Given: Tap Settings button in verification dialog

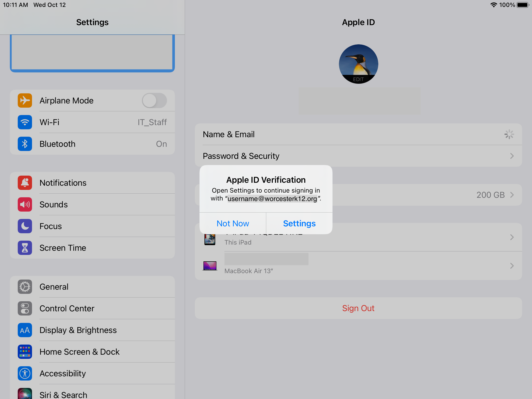Looking at the screenshot, I should pyautogui.click(x=299, y=223).
